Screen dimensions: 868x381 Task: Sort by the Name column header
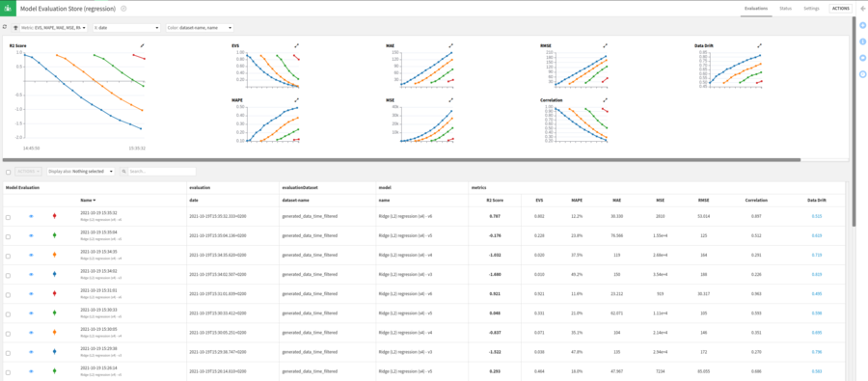pos(88,200)
